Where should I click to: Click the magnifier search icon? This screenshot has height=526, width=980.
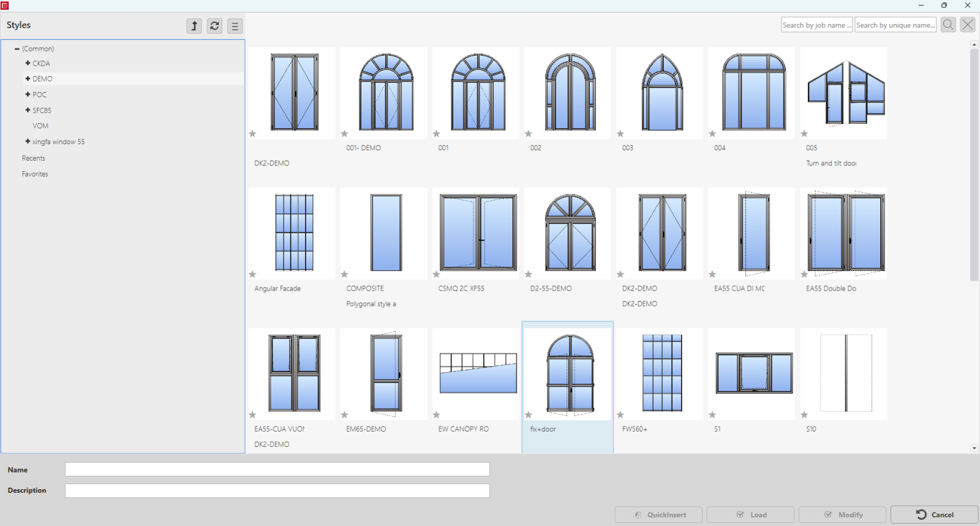(948, 25)
